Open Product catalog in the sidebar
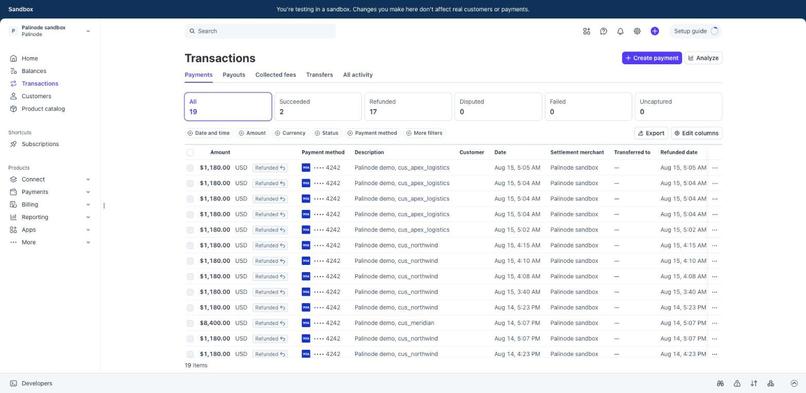 pos(38,109)
